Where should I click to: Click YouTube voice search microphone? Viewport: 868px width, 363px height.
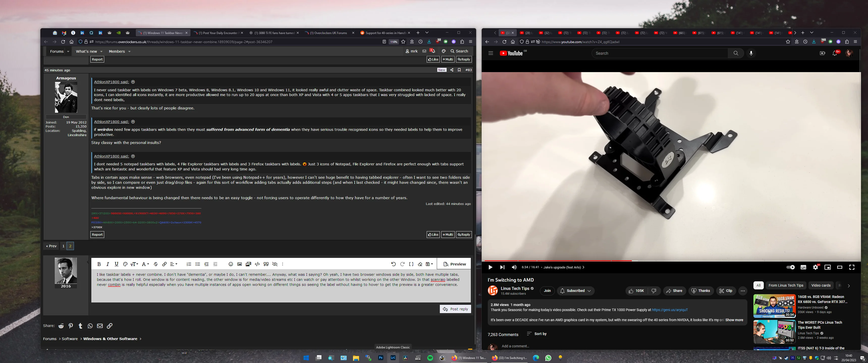(751, 53)
